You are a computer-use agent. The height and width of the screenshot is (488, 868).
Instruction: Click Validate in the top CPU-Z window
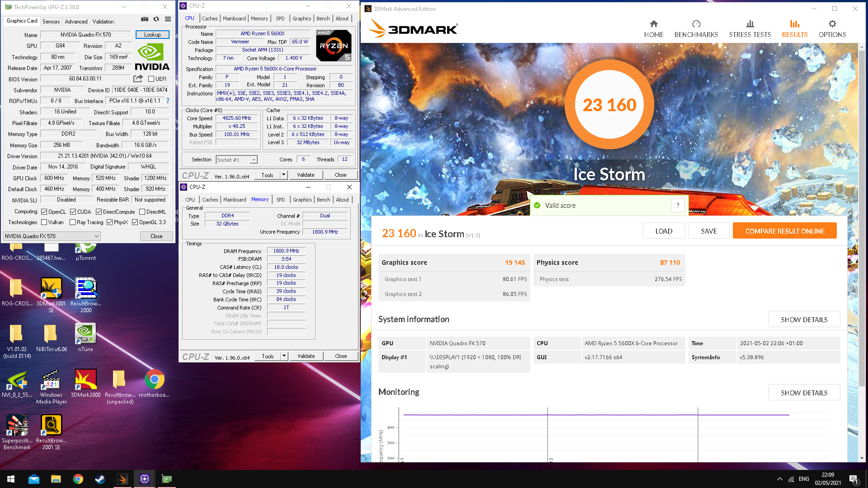306,175
